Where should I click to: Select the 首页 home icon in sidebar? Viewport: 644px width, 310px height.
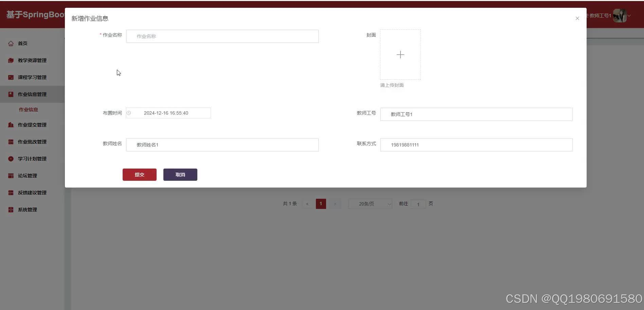click(11, 43)
